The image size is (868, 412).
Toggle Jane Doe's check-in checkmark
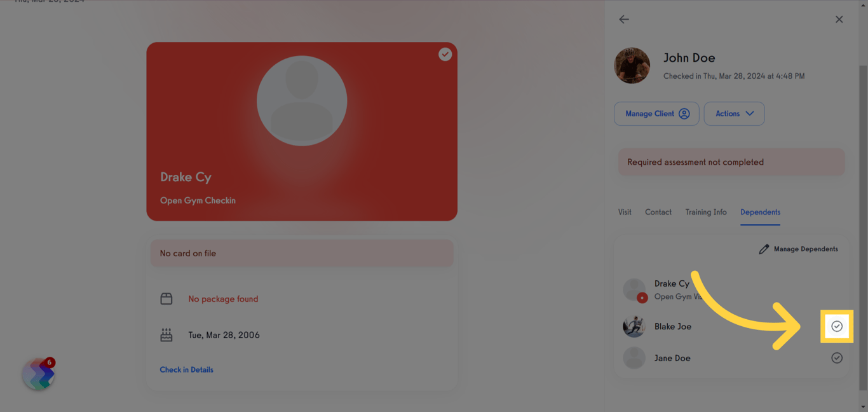(837, 358)
